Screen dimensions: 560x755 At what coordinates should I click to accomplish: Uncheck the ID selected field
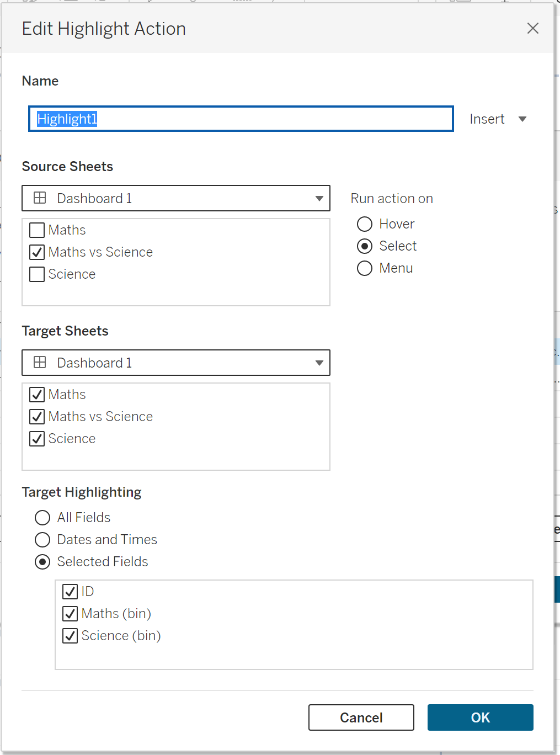70,592
